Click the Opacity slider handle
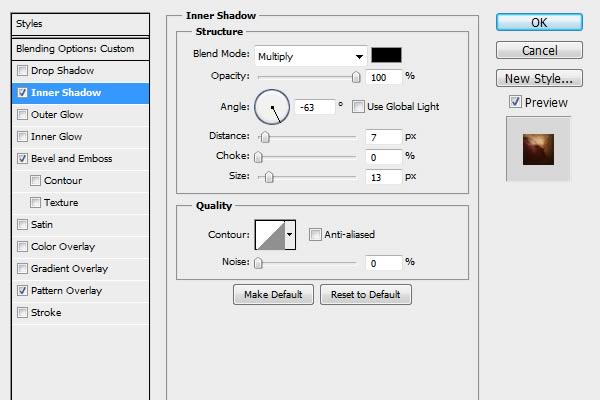This screenshot has width=600, height=400. pos(356,77)
